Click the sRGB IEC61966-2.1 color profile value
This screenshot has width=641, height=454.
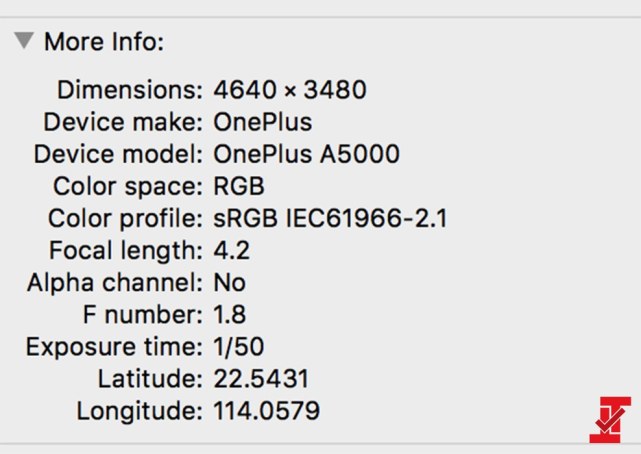tap(331, 218)
